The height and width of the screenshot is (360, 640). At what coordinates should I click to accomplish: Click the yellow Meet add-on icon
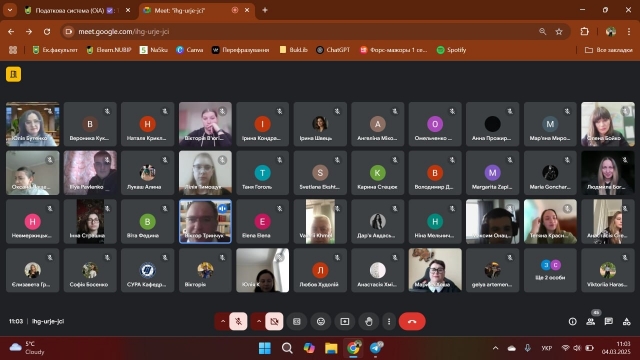tap(13, 74)
